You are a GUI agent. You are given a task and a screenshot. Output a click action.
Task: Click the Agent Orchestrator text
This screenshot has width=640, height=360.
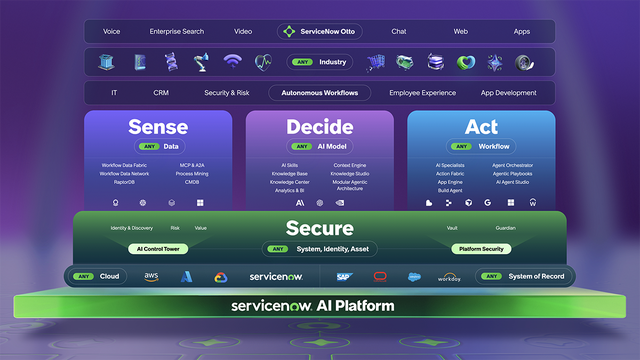point(512,165)
